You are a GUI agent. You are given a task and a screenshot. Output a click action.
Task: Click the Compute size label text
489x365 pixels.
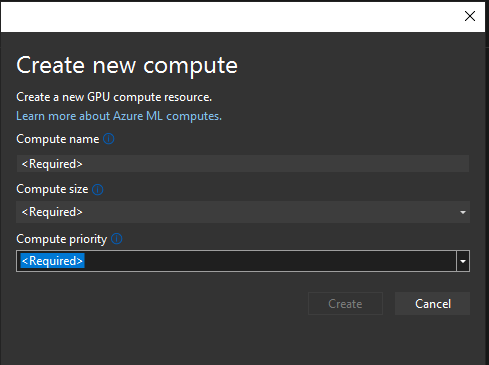[52, 189]
